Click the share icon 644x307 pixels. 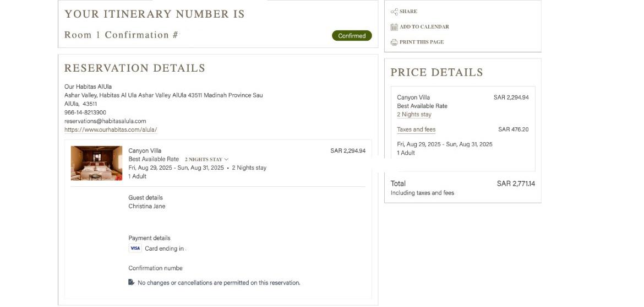pyautogui.click(x=394, y=12)
